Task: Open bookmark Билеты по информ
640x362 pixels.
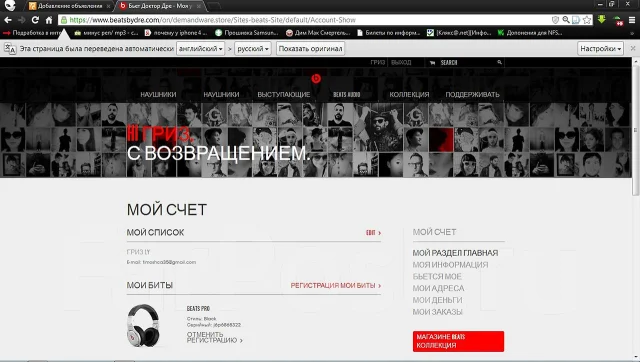Action: click(389, 33)
